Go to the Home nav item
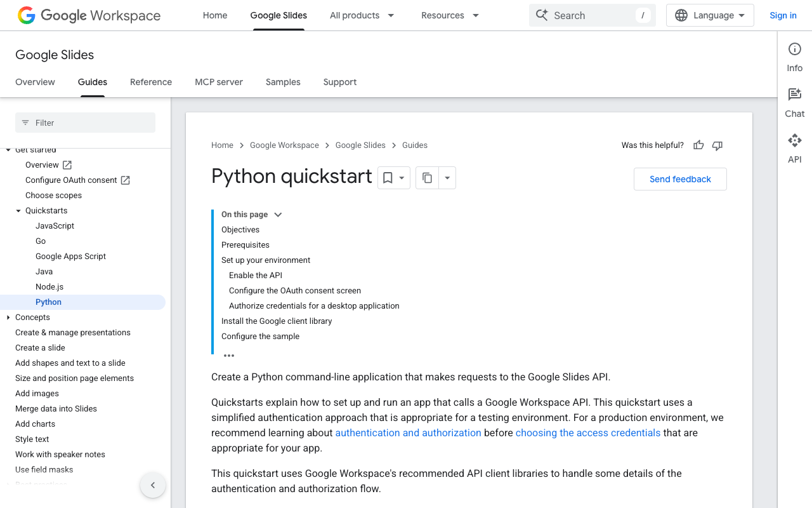This screenshot has width=812, height=508. point(215,15)
